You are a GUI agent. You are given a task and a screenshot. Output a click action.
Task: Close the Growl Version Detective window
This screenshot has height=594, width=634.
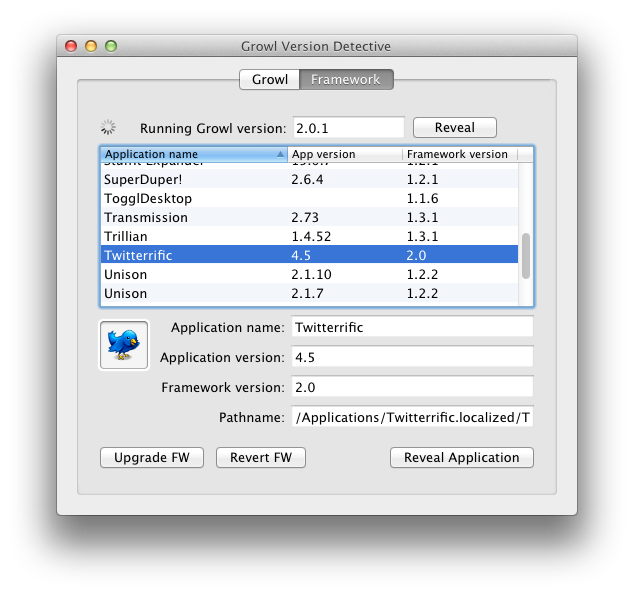[x=71, y=46]
